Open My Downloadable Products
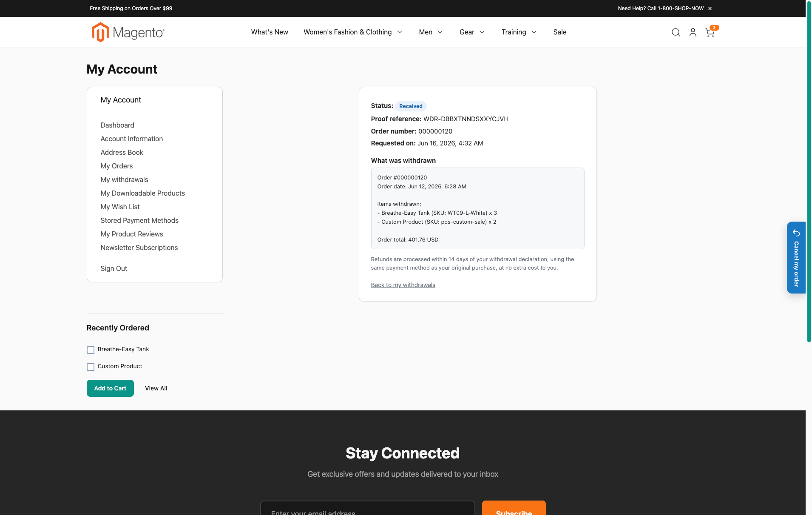 [143, 193]
